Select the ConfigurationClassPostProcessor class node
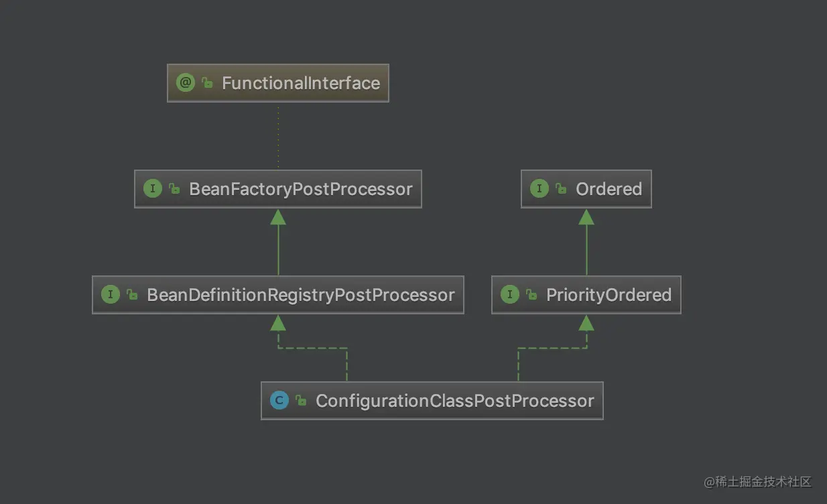The image size is (827, 504). pyautogui.click(x=432, y=401)
